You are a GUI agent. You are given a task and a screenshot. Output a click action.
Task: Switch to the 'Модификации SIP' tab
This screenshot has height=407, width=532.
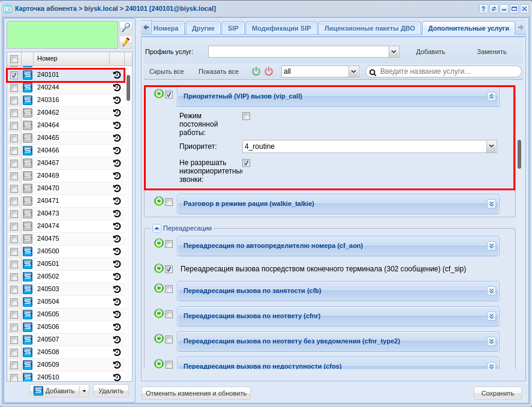pos(281,28)
